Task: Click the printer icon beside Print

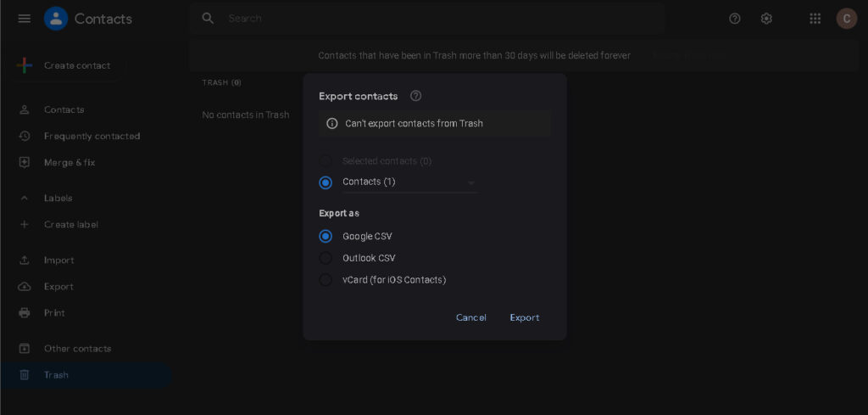Action: pyautogui.click(x=25, y=313)
